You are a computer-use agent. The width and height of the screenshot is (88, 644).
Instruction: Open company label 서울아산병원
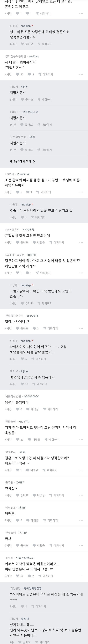pyautogui.click(x=13, y=396)
